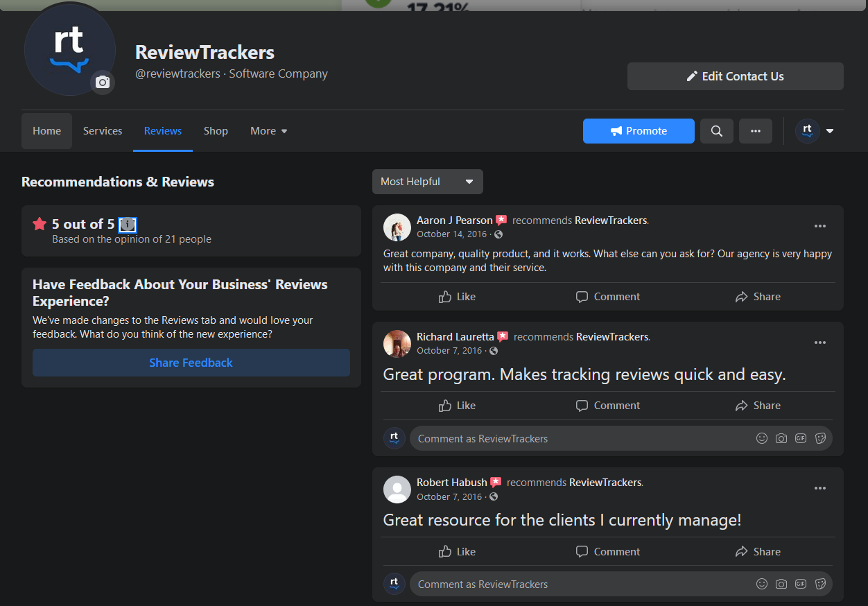868x606 pixels.
Task: Click the info icon next to 5 out of 5
Action: [x=128, y=224]
